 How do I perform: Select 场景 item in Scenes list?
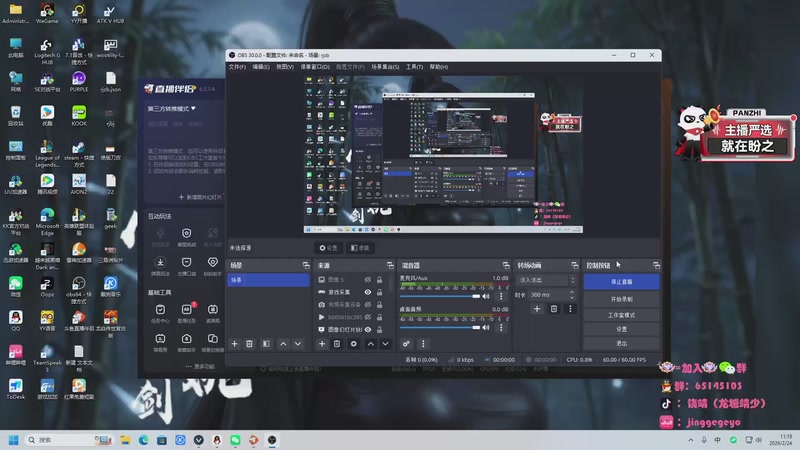point(268,280)
